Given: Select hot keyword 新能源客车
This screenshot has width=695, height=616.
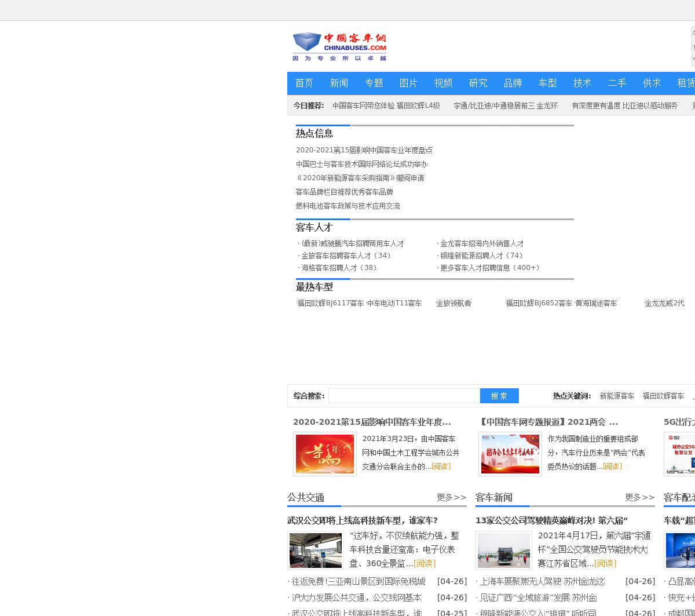Looking at the screenshot, I should 617,396.
